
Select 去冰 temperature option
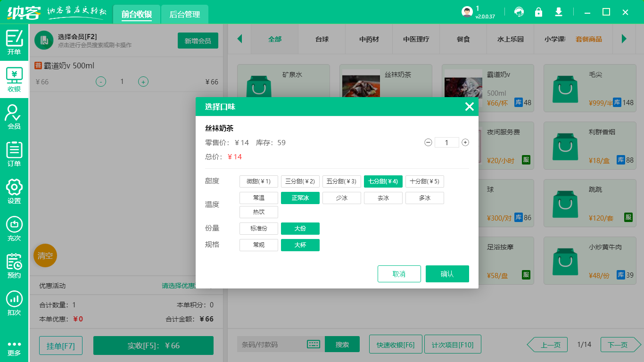point(383,198)
